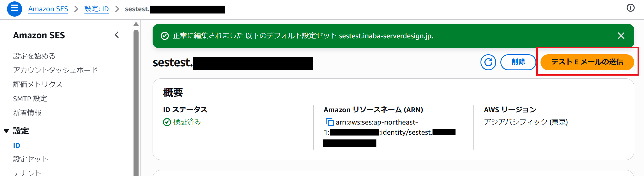Open テナント sidebar item

click(x=27, y=173)
